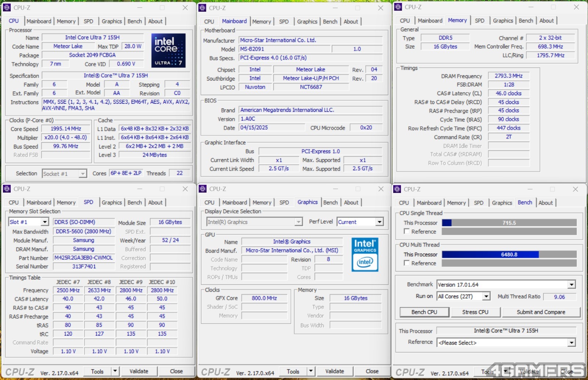Image resolution: width=588 pixels, height=380 pixels.
Task: Click the multi thread score progress bar
Action: (x=509, y=254)
